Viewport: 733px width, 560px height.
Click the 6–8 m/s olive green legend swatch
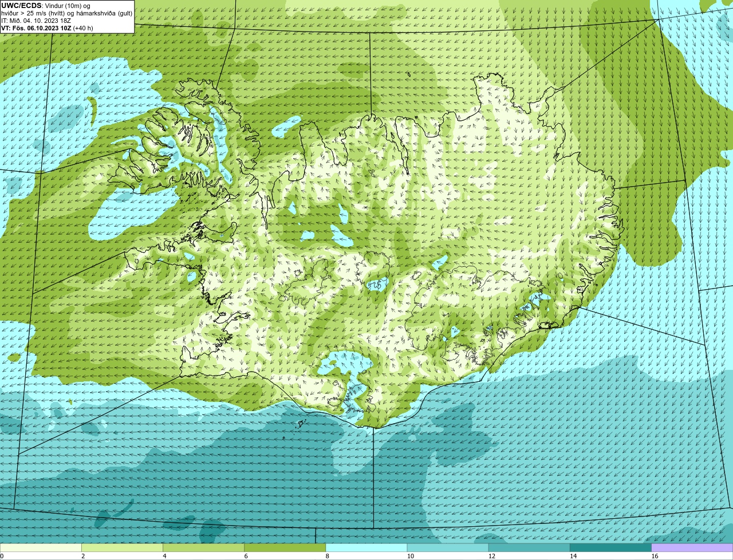(x=285, y=547)
